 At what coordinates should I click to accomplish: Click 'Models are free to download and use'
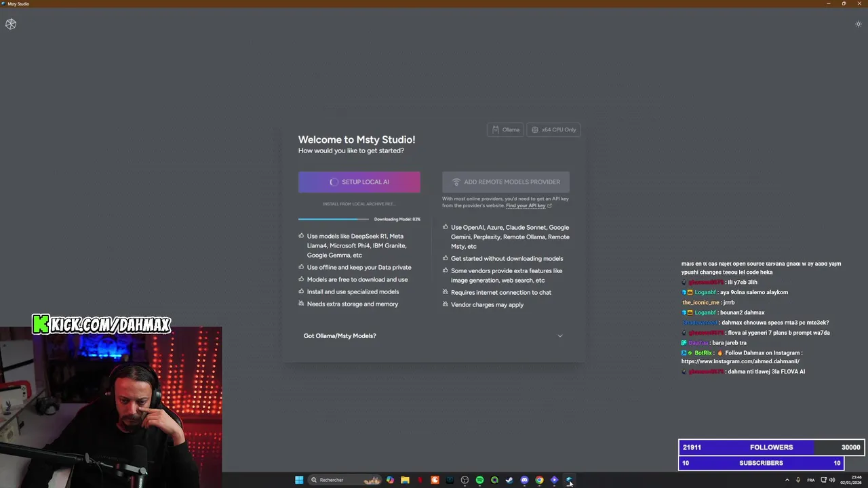pos(357,279)
